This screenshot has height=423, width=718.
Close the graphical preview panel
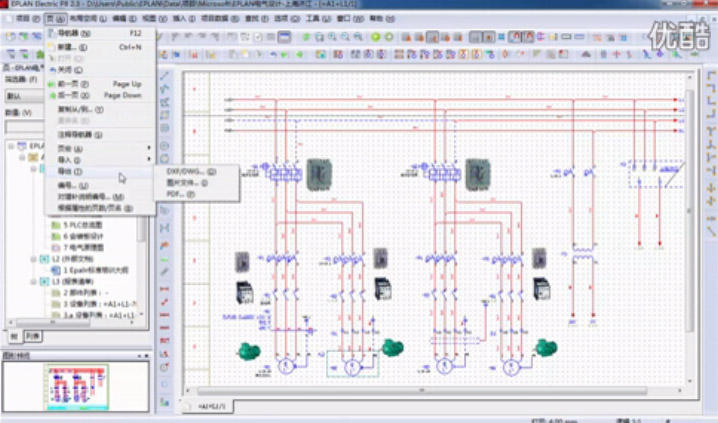coord(147,356)
